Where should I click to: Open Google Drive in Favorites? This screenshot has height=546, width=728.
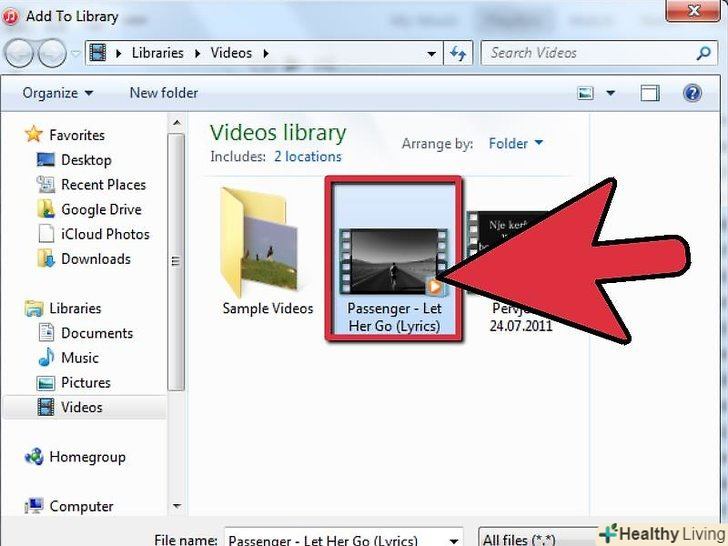pyautogui.click(x=89, y=209)
